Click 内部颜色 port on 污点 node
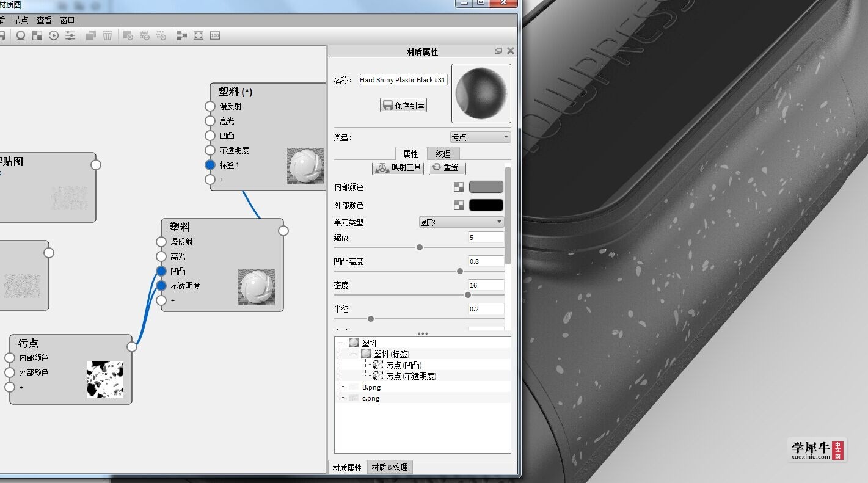Screen dimensions: 868x483 tap(10, 358)
